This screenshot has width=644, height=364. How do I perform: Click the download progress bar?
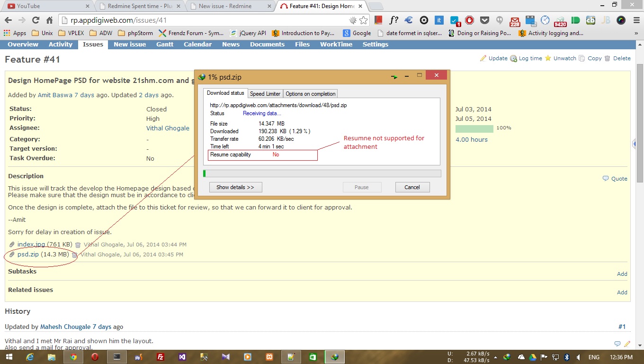click(x=322, y=173)
